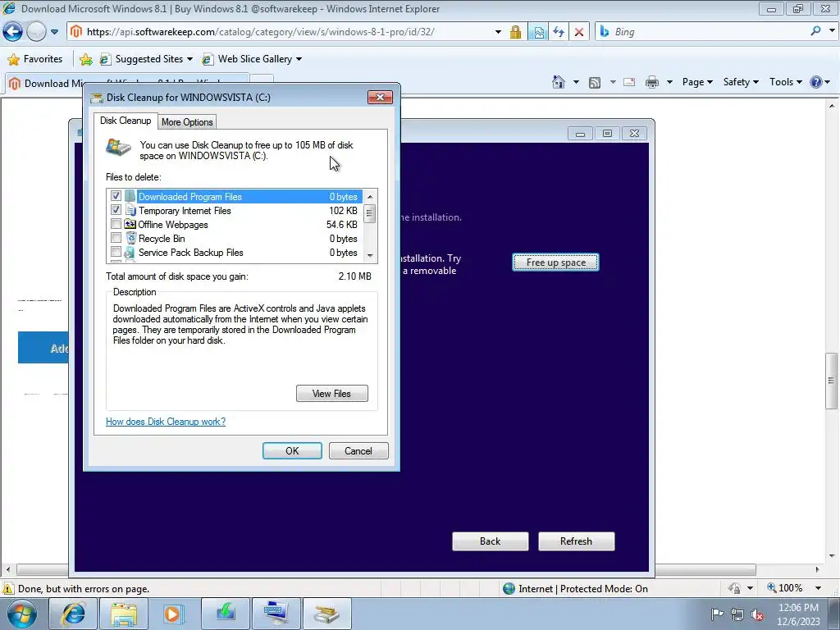Toggle Downloaded Program Files checkbox
The width and height of the screenshot is (840, 630).
tap(116, 196)
